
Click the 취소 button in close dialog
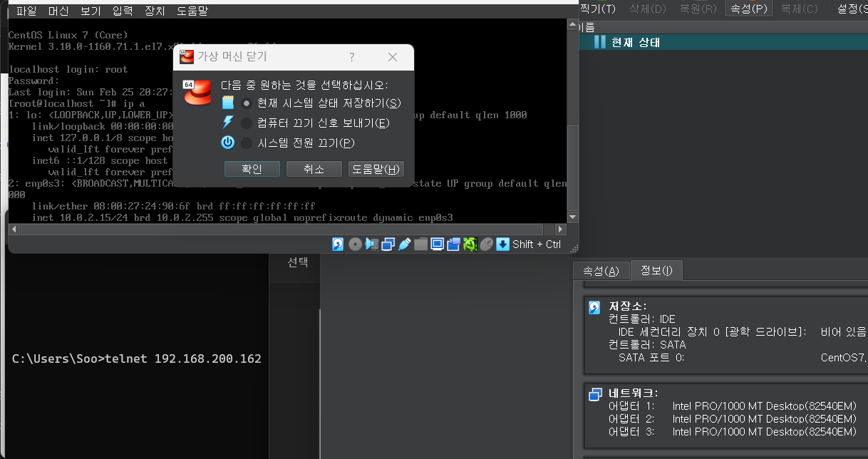tap(314, 169)
